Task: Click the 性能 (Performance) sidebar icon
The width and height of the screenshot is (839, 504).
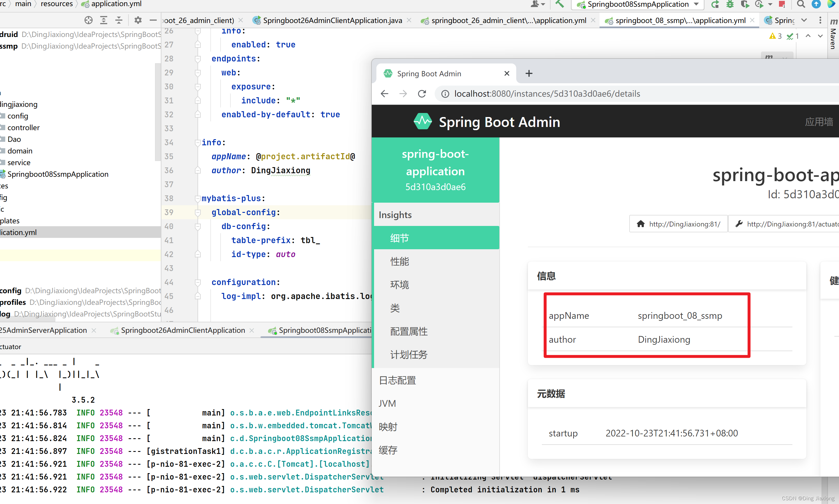Action: pyautogui.click(x=400, y=261)
